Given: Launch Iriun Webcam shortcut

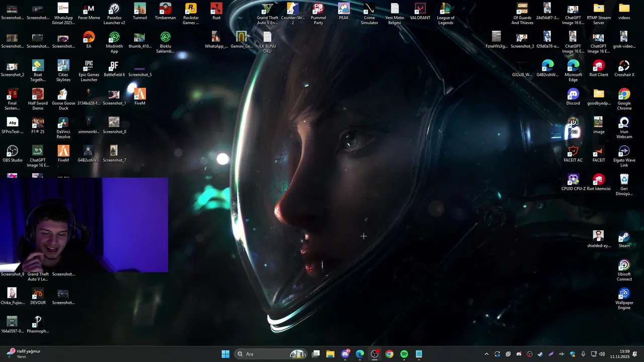Looking at the screenshot, I should pos(624,128).
